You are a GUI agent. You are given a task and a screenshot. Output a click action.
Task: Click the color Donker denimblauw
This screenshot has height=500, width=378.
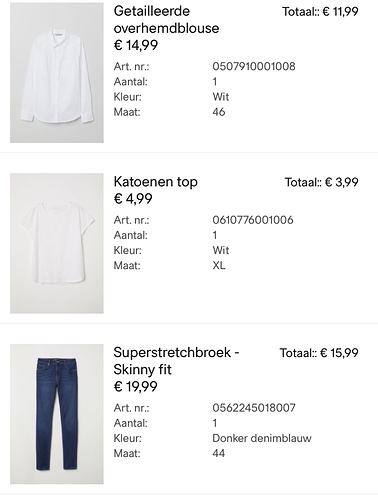pyautogui.click(x=262, y=438)
